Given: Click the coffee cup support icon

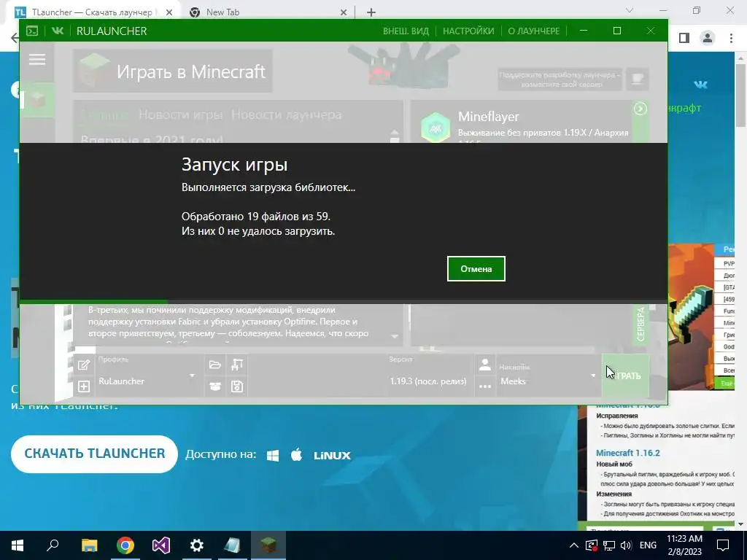Looking at the screenshot, I should click(x=637, y=79).
